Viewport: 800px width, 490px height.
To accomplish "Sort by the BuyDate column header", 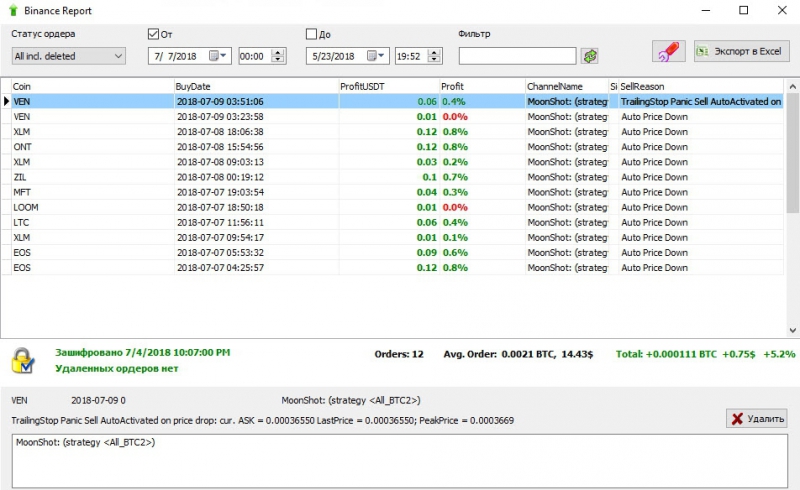I will [257, 86].
